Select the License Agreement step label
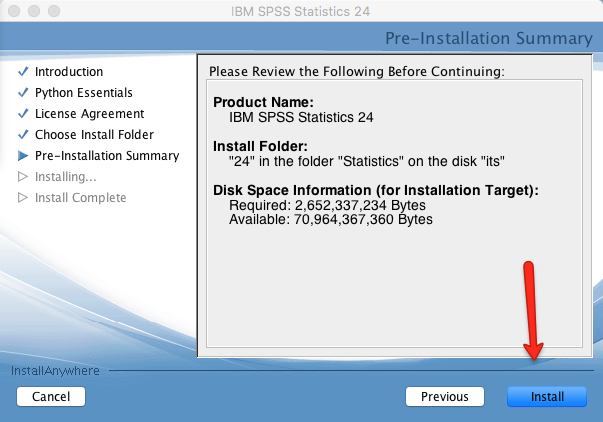Viewport: 603px width, 422px height. [x=89, y=114]
